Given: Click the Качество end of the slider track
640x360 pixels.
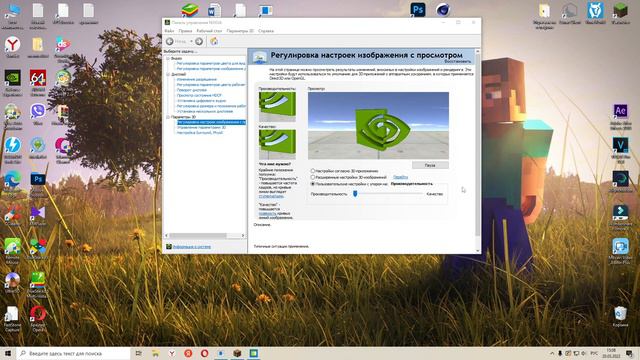Looking at the screenshot, I should click(422, 194).
